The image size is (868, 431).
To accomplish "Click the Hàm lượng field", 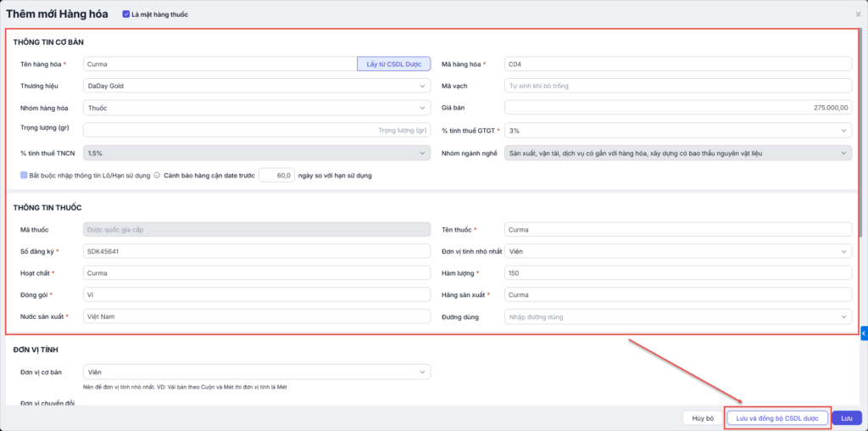I will [678, 272].
